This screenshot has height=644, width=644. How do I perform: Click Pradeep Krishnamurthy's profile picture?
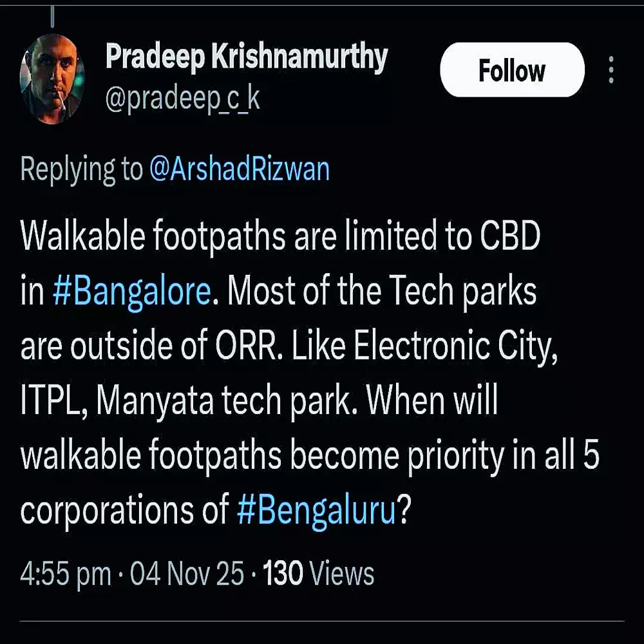coord(52,78)
